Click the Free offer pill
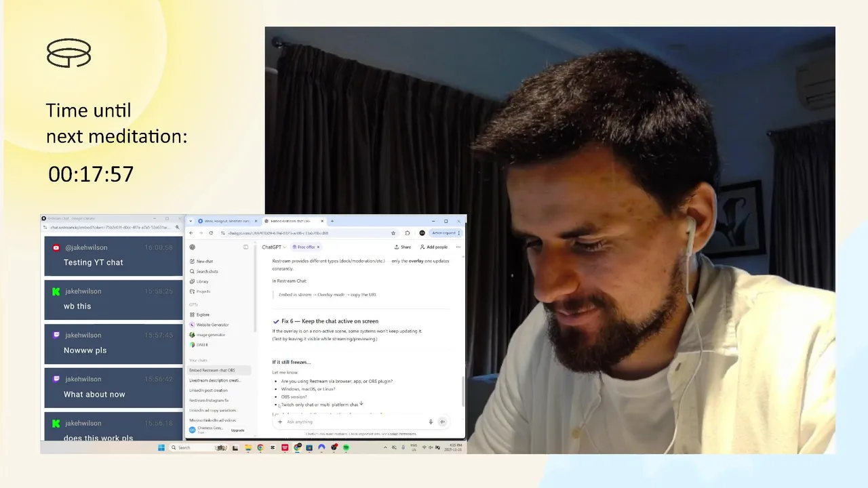 pos(307,247)
